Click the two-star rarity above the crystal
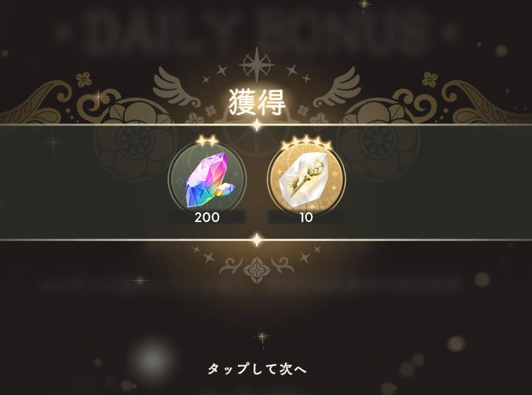The height and width of the screenshot is (395, 532). coord(207,141)
